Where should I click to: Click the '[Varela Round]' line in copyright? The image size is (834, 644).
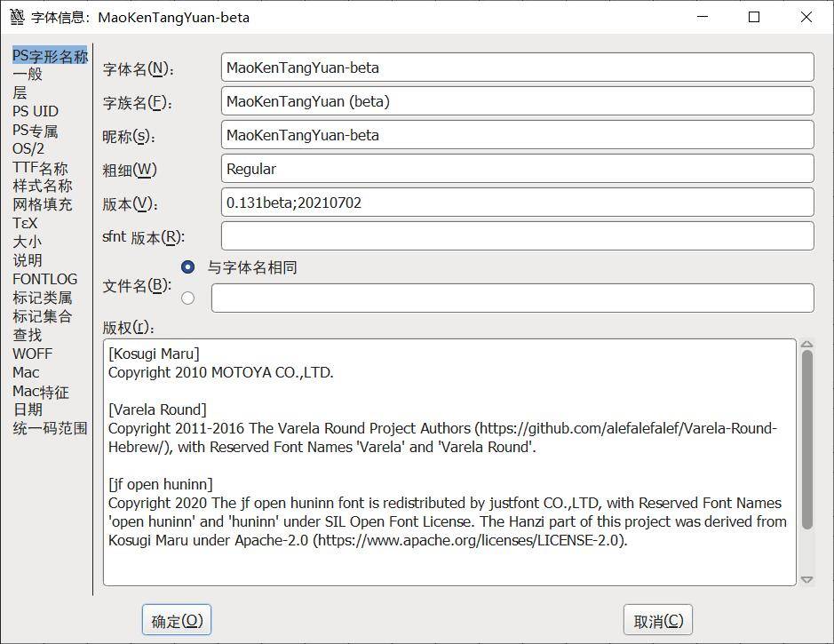click(x=158, y=409)
